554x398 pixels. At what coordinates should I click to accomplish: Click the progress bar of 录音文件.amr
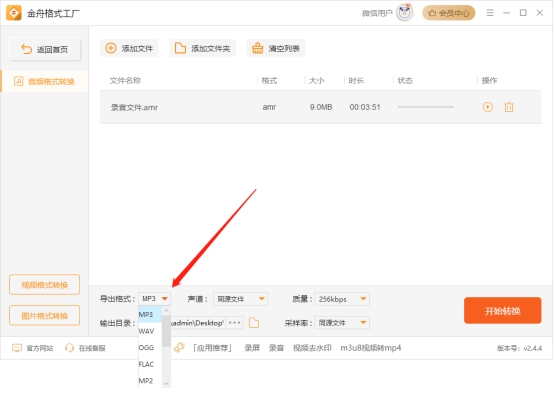pos(426,107)
